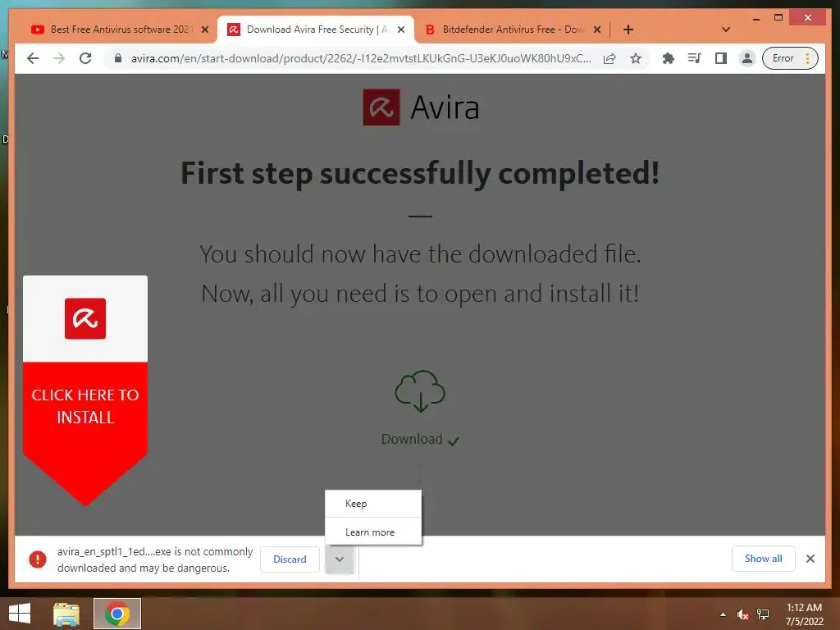Open the Chrome profile avatar

point(746,58)
